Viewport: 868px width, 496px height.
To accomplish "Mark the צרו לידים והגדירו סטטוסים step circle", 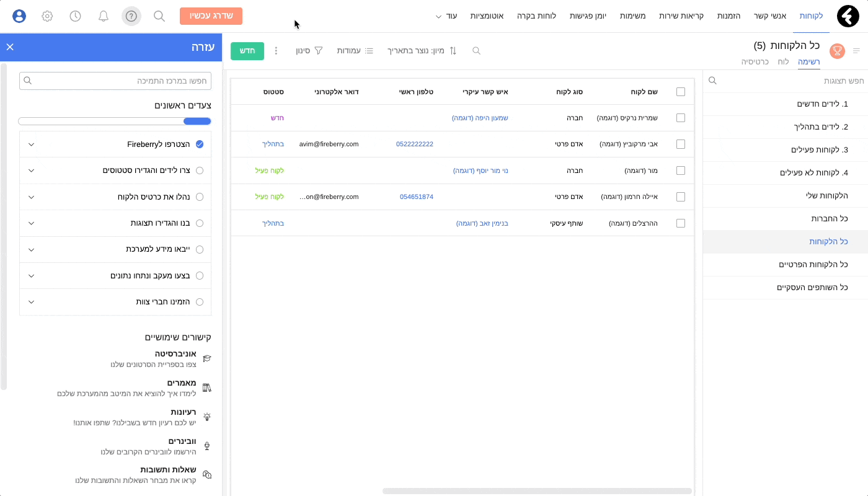I will pos(200,170).
